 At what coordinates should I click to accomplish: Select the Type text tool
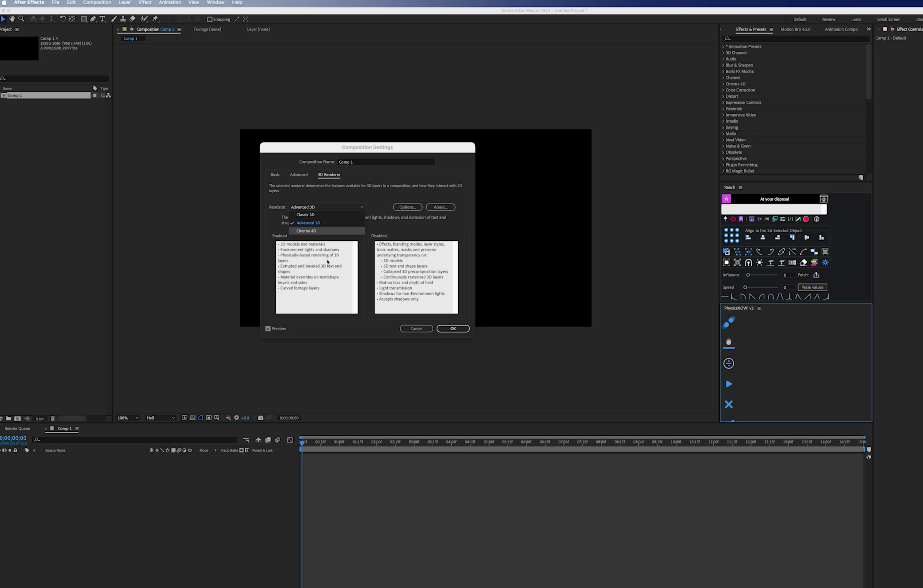[102, 19]
